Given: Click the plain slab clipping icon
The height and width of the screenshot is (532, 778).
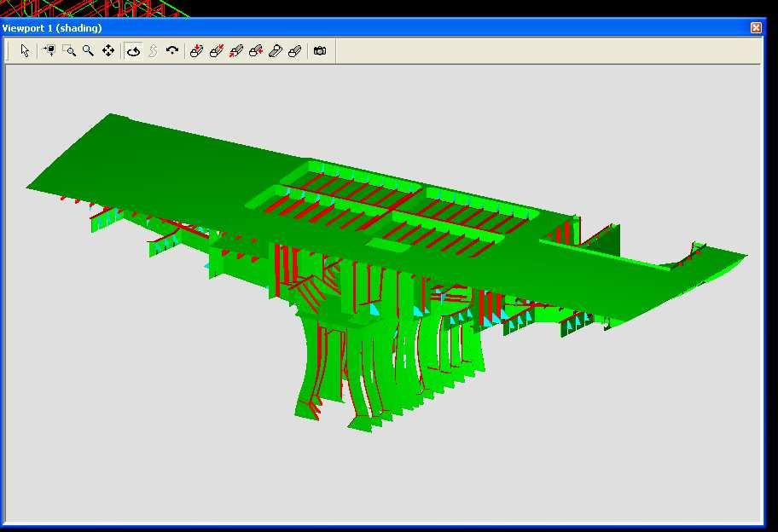Looking at the screenshot, I should click(276, 50).
